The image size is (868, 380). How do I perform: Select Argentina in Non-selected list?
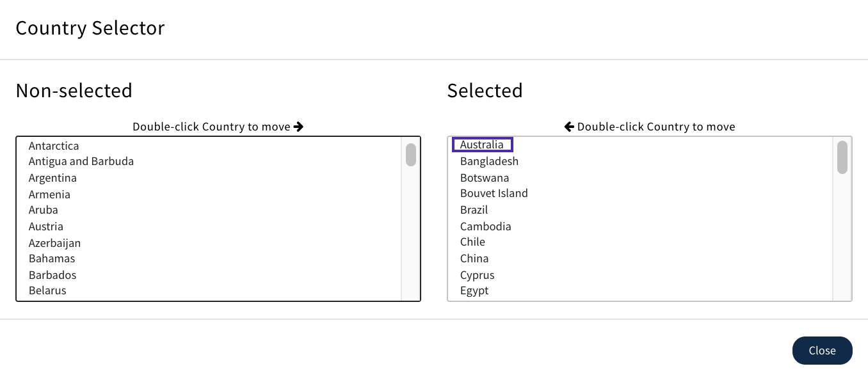(x=52, y=178)
